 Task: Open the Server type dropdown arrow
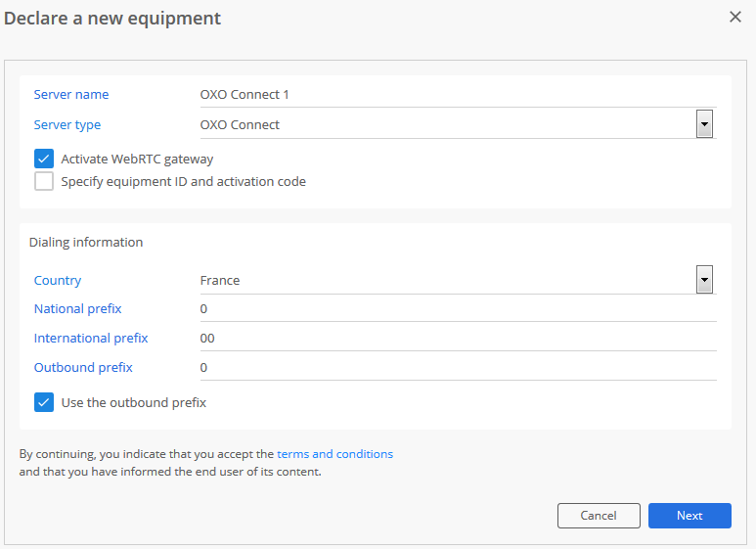[x=704, y=124]
